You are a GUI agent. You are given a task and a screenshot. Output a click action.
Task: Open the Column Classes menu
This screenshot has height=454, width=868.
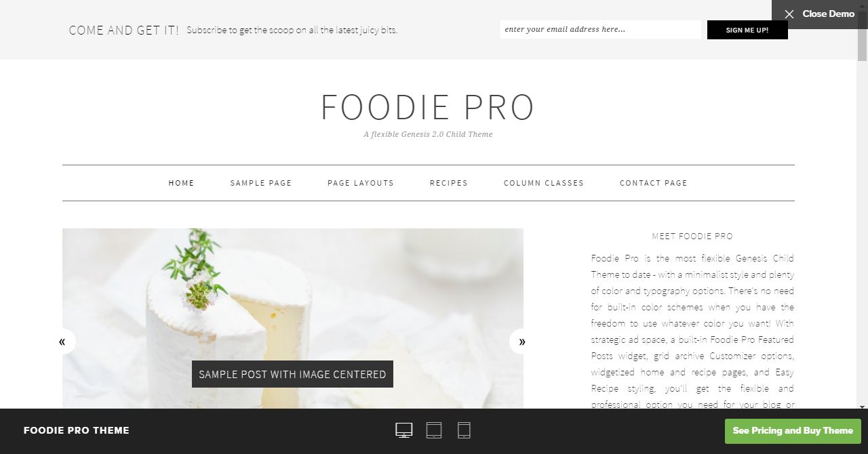click(x=544, y=183)
